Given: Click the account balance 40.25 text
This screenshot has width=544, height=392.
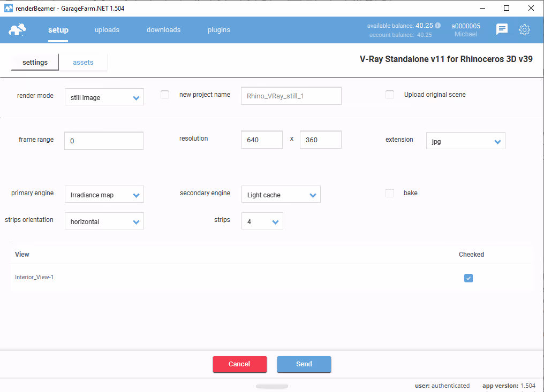Looking at the screenshot, I should point(401,35).
